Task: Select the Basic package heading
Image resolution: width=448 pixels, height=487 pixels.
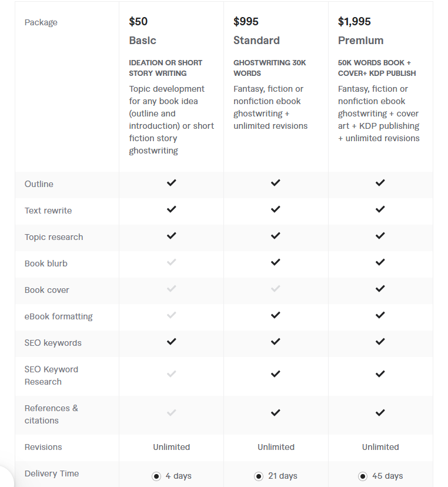Action: 142,41
